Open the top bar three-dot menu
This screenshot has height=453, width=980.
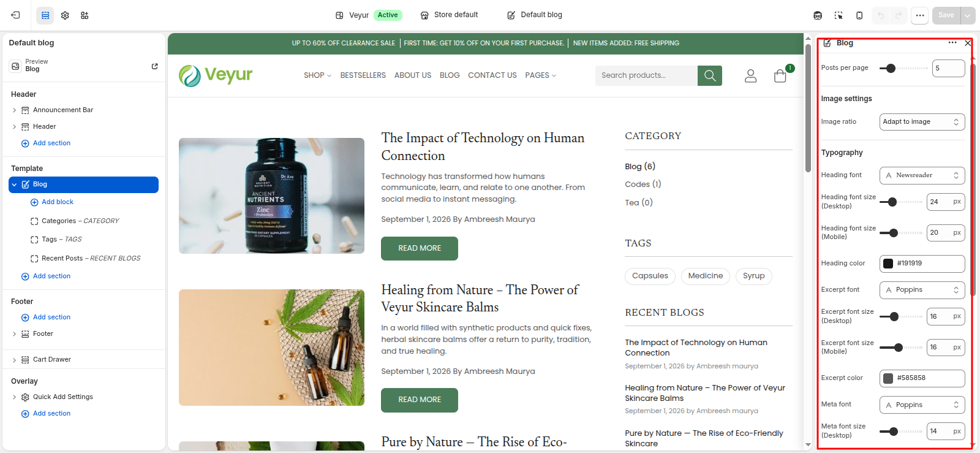pos(919,15)
